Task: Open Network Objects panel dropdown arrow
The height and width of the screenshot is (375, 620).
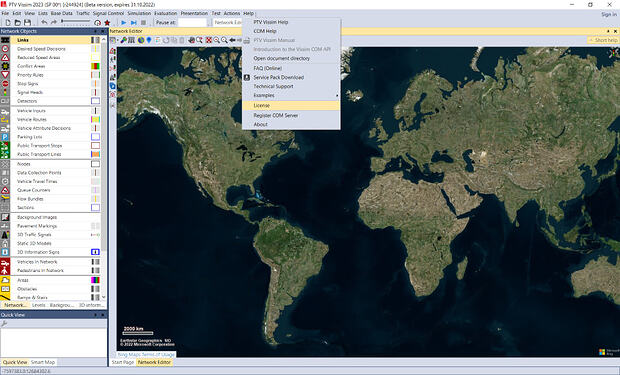Action: 95,31
